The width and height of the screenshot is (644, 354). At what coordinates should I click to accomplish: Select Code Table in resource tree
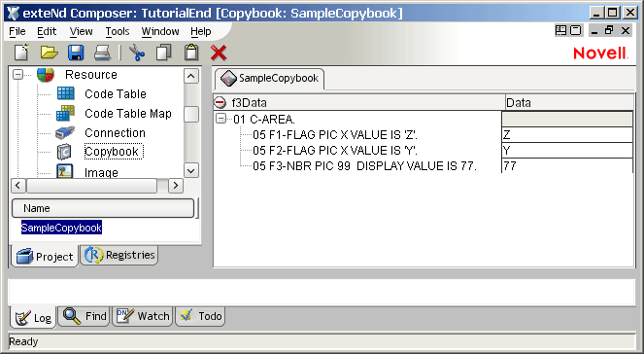click(116, 94)
